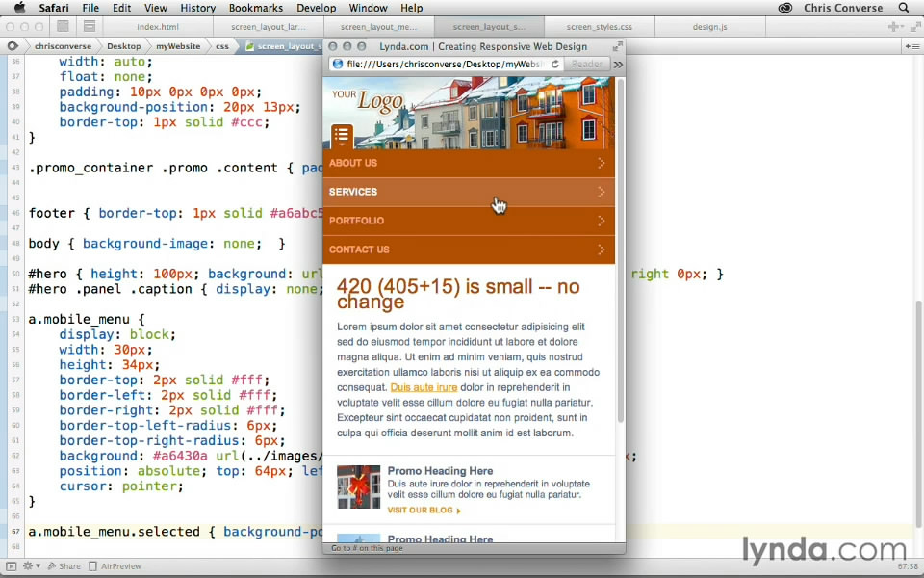The image size is (924, 578).
Task: Open the Window menu
Action: [x=368, y=8]
